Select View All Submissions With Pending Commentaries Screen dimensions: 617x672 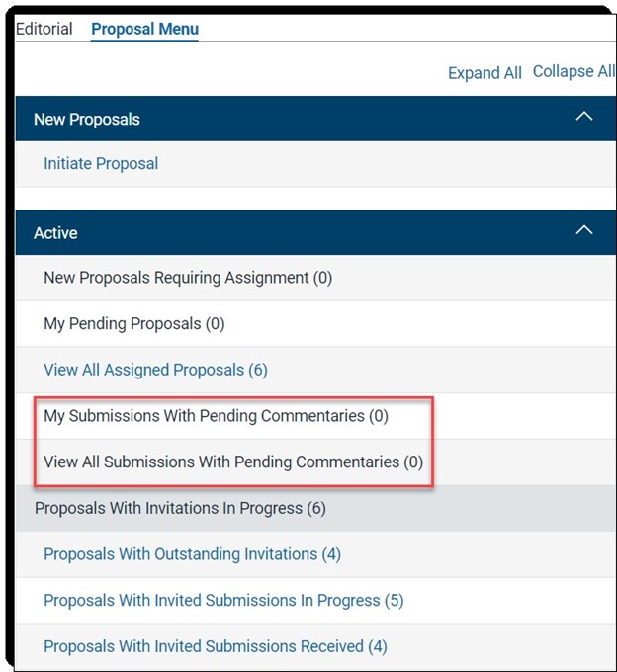pos(233,462)
